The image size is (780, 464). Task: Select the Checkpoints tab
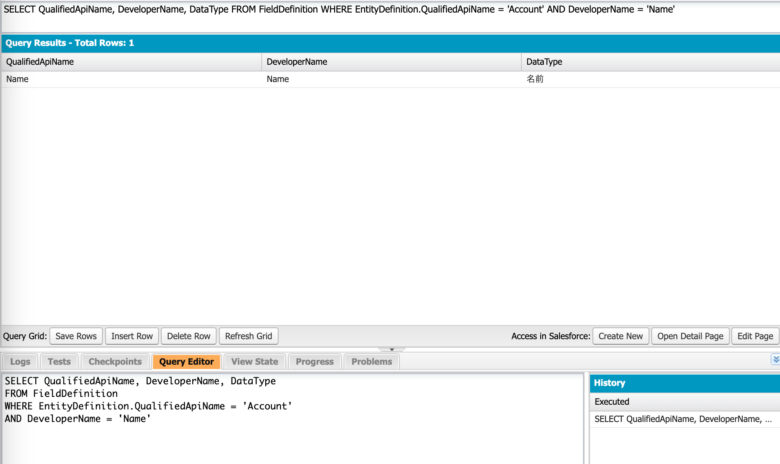point(115,361)
